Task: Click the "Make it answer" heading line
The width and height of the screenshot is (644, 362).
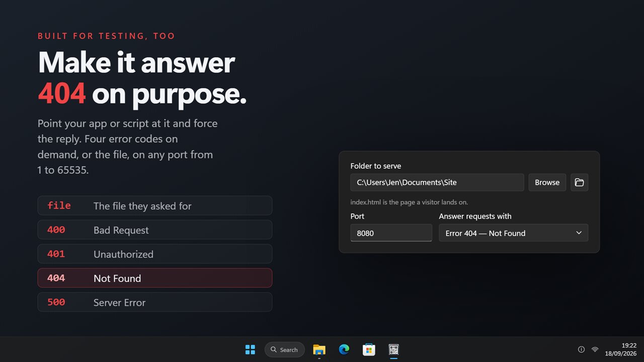Action: pos(136,63)
